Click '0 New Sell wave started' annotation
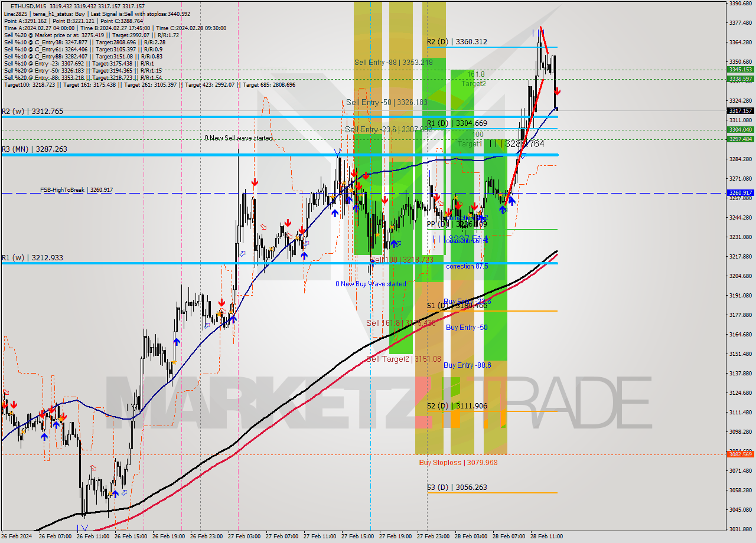 pyautogui.click(x=239, y=138)
